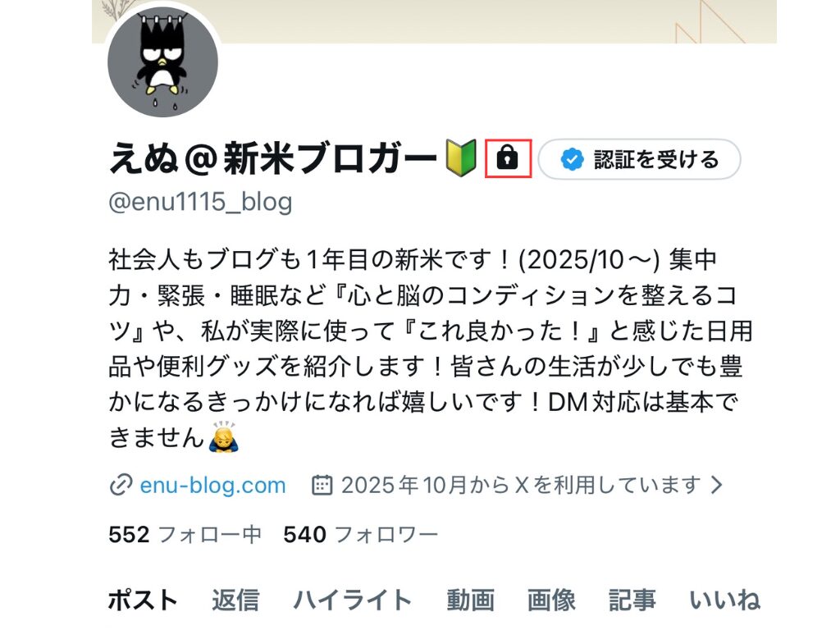Click the calendar icon next to join date
Image resolution: width=840 pixels, height=630 pixels.
click(322, 485)
